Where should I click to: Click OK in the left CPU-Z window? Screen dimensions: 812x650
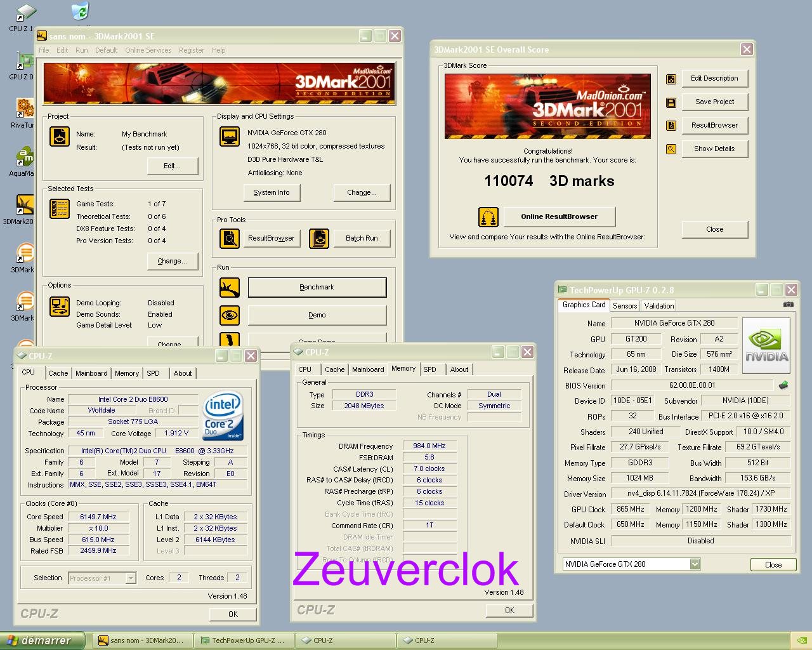(233, 614)
